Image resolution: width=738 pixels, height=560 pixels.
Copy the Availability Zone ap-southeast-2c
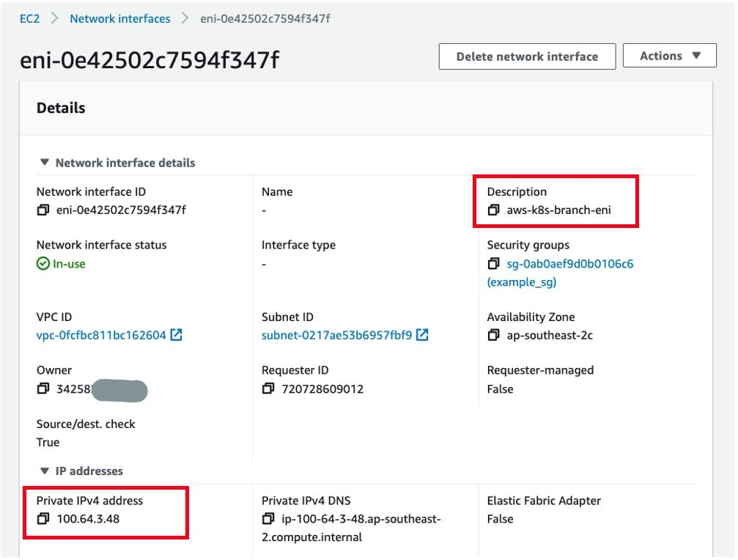[x=493, y=335]
